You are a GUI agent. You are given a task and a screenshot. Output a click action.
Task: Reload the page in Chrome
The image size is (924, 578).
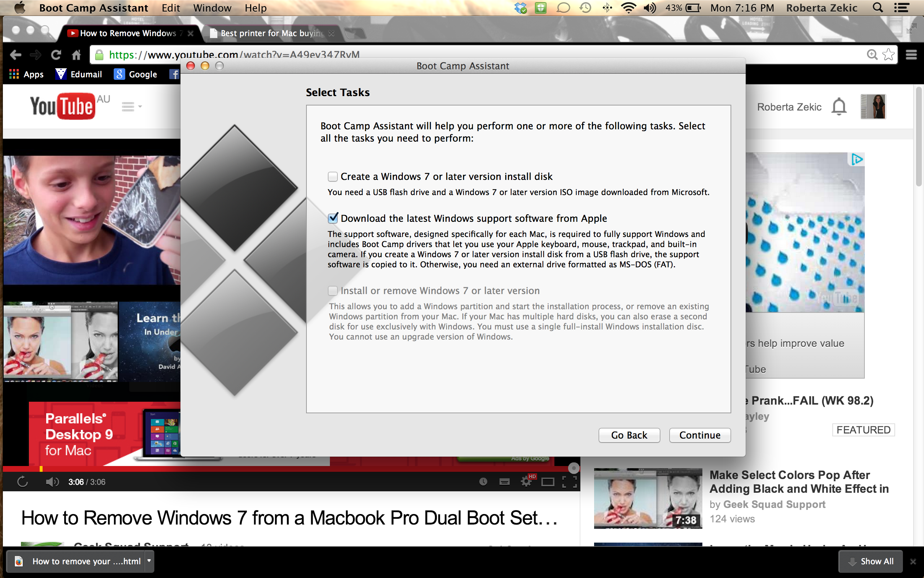pos(56,55)
